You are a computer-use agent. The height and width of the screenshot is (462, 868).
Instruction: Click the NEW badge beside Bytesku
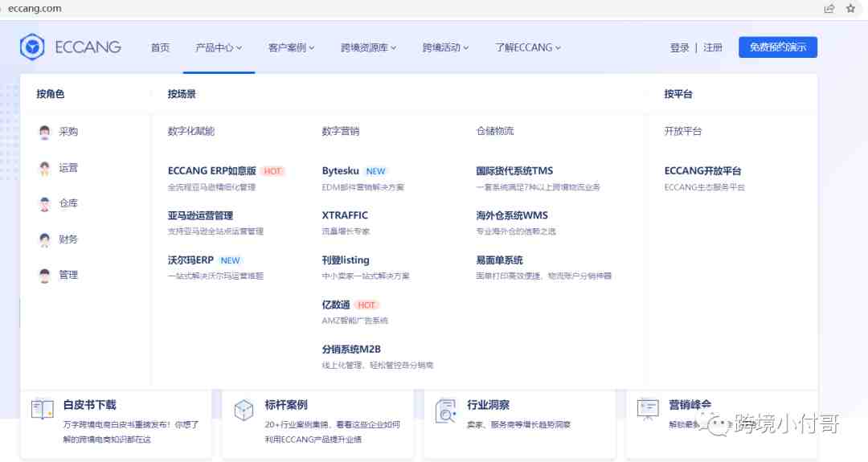coord(376,171)
